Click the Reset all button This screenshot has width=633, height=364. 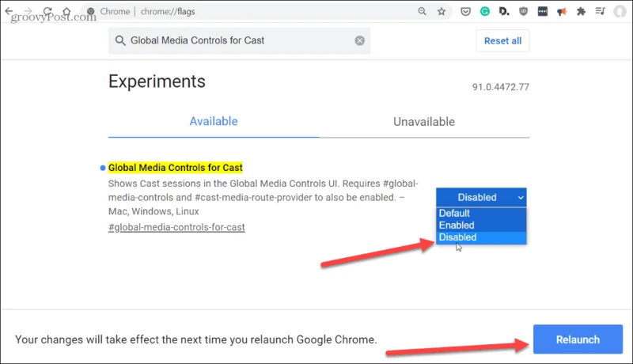click(x=502, y=41)
